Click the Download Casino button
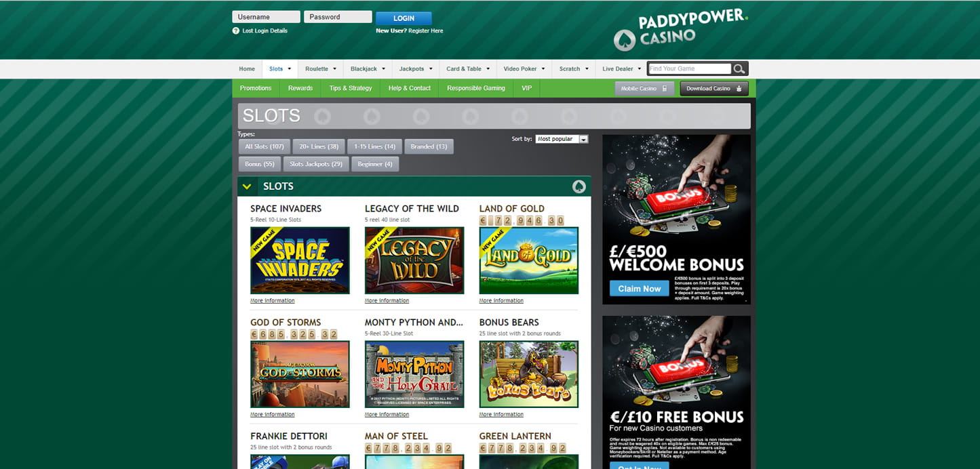The width and height of the screenshot is (980, 469). (714, 88)
